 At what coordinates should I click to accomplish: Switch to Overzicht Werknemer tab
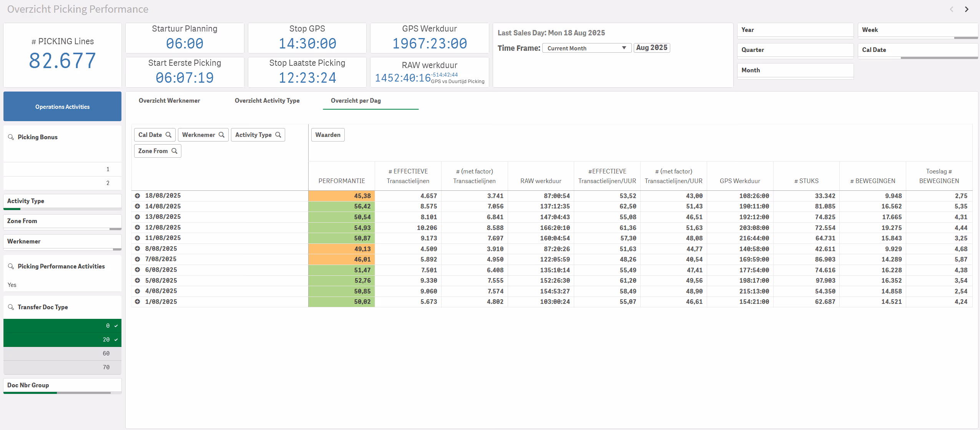tap(169, 101)
